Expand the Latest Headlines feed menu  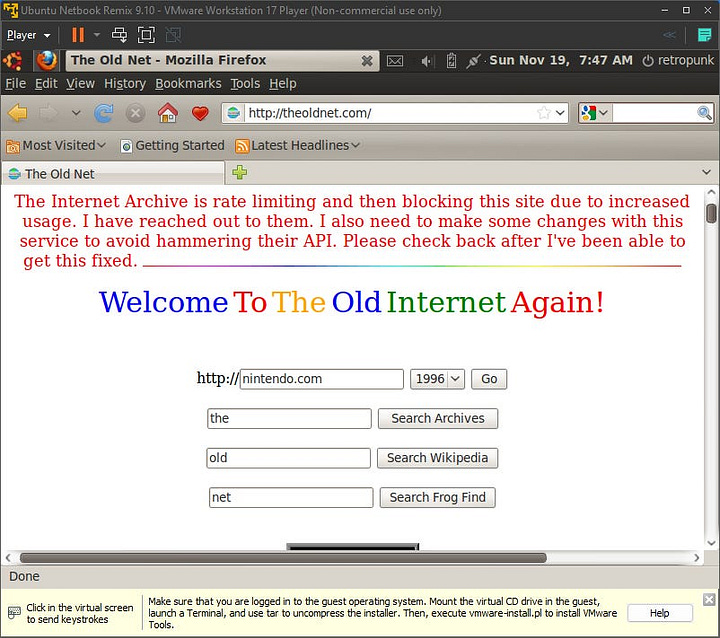297,146
